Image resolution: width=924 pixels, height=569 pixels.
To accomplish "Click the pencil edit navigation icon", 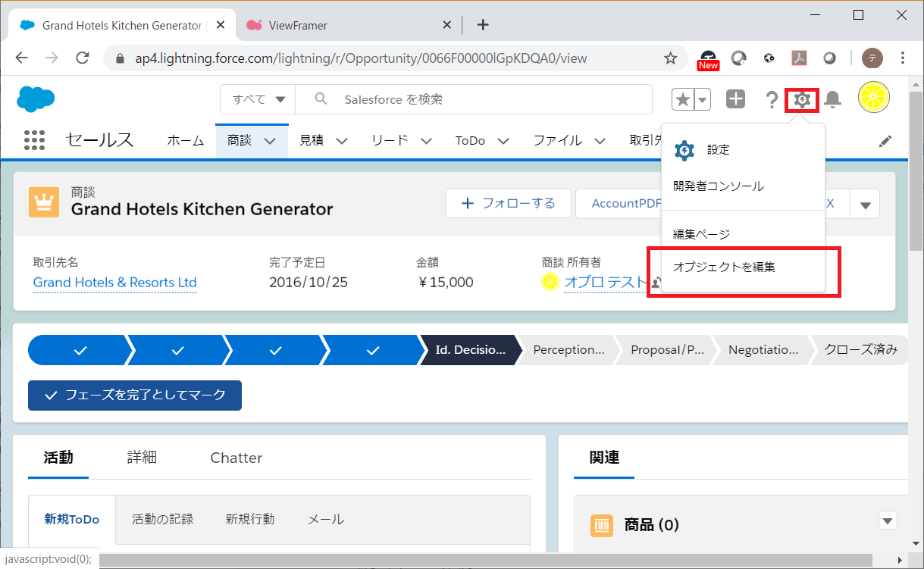I will click(885, 141).
